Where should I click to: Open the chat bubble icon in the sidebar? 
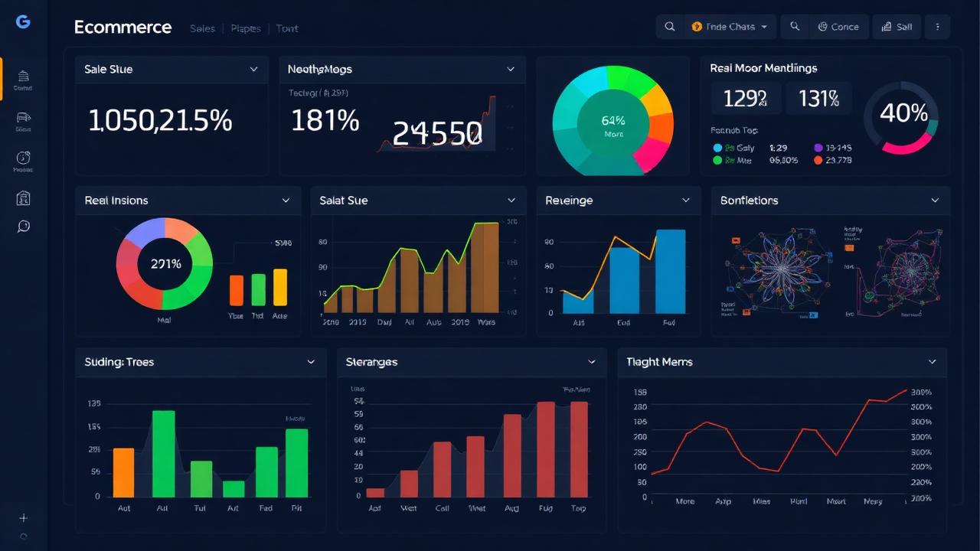point(23,226)
